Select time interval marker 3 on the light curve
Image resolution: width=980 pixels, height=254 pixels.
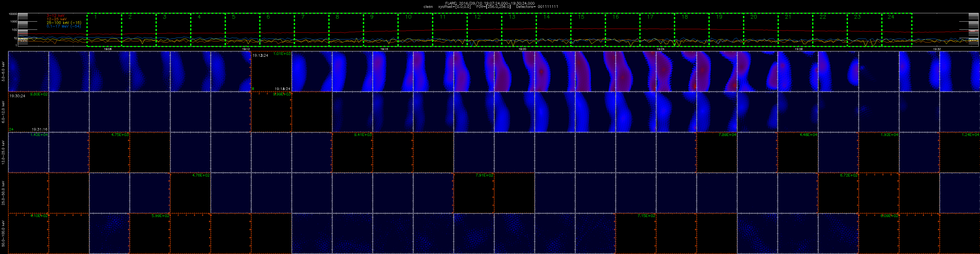(x=165, y=17)
